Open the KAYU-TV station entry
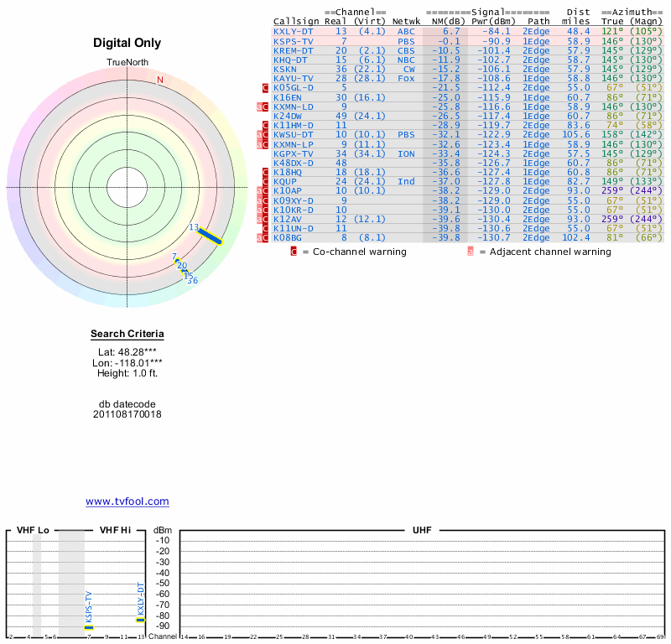 (293, 78)
